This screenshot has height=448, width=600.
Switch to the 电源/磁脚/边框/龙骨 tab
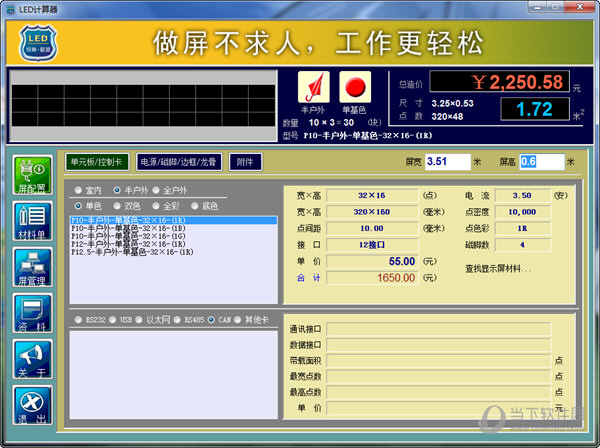pyautogui.click(x=178, y=161)
